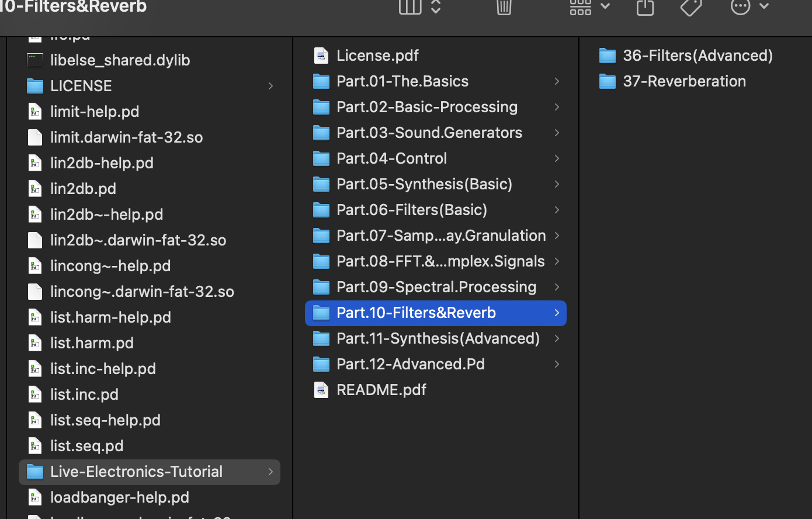Click the Share icon in toolbar

645,7
